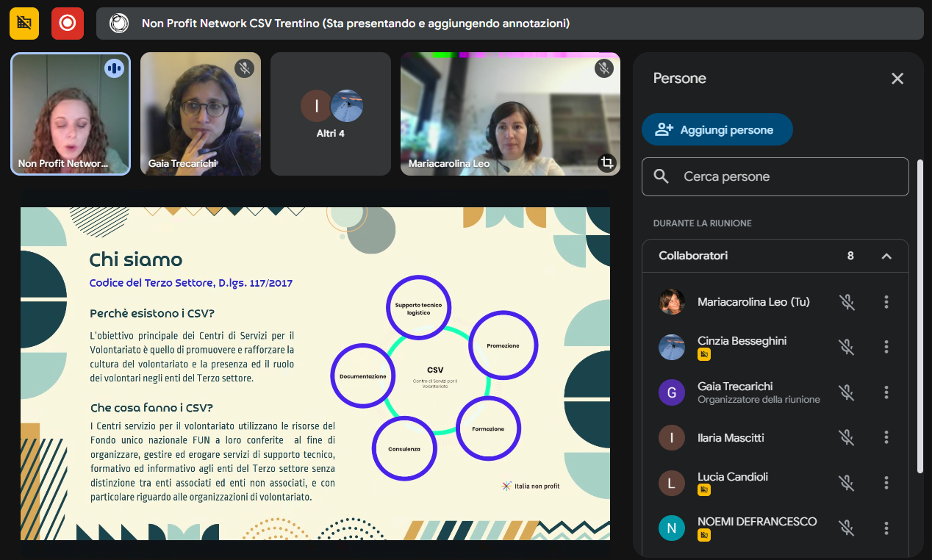The height and width of the screenshot is (560, 932).
Task: Open more options for Lucia Candioli
Action: point(886,483)
